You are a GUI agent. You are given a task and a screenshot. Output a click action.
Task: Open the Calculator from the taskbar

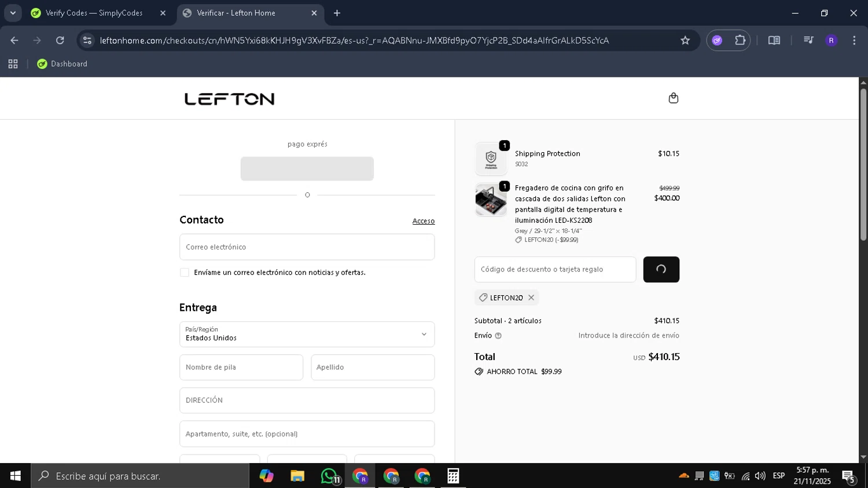point(453,476)
